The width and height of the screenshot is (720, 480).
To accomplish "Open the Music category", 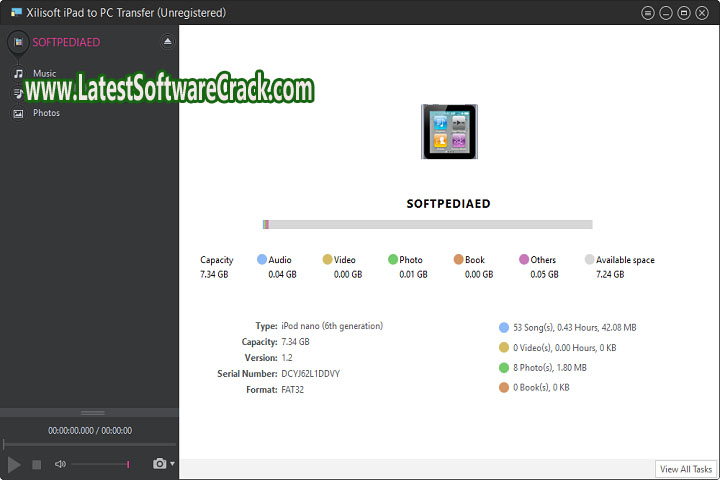I will [44, 73].
